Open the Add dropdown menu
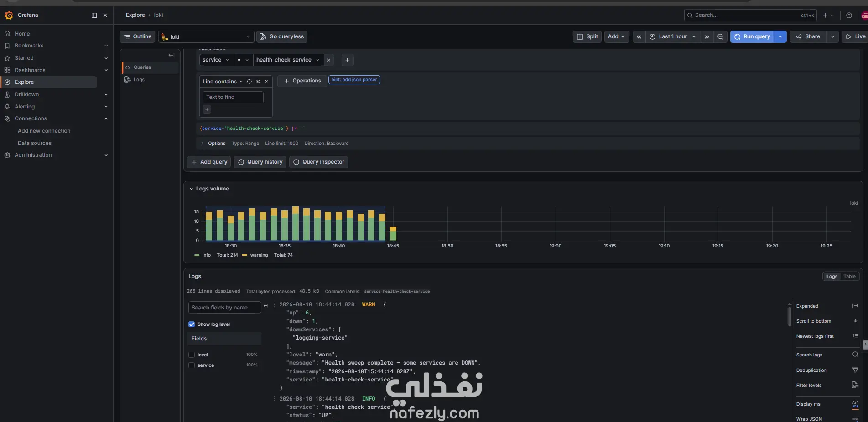Screen dimensions: 868x422 [616, 37]
